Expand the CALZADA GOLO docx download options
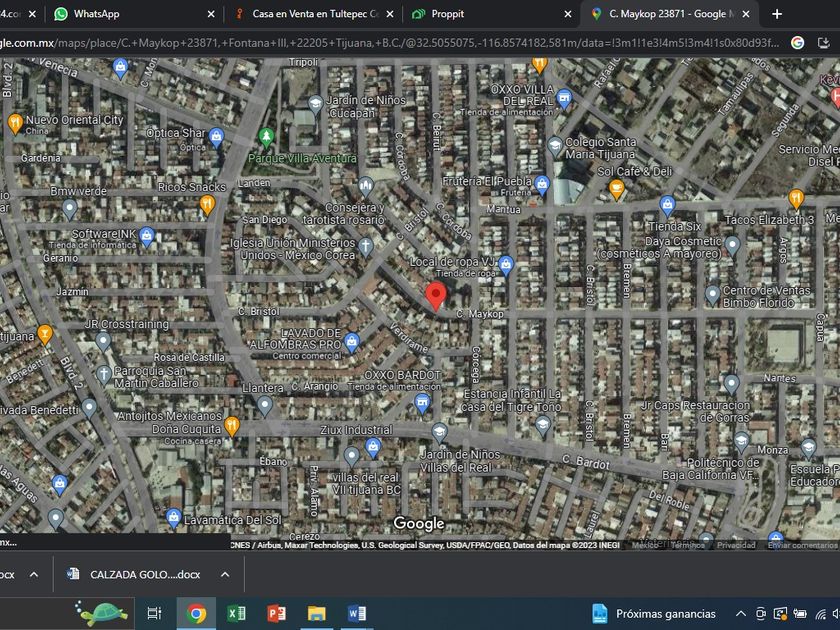The image size is (840, 630). (225, 574)
